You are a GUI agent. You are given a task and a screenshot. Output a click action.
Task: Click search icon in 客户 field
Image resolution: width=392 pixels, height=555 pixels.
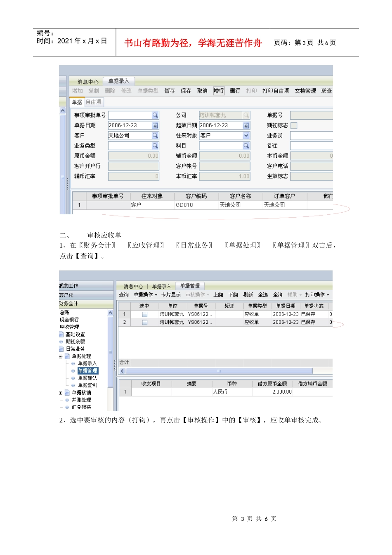(x=155, y=135)
